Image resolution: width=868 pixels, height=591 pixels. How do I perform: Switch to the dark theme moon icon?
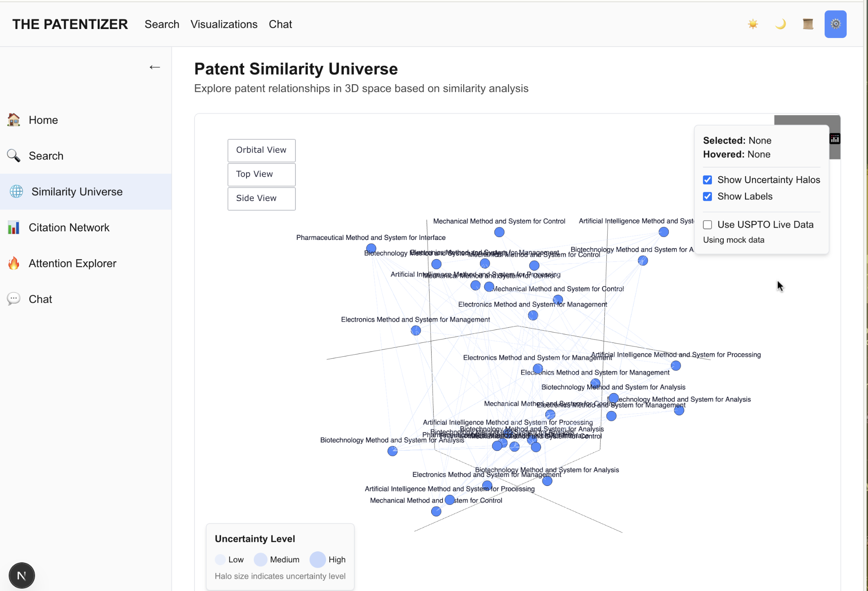click(780, 24)
